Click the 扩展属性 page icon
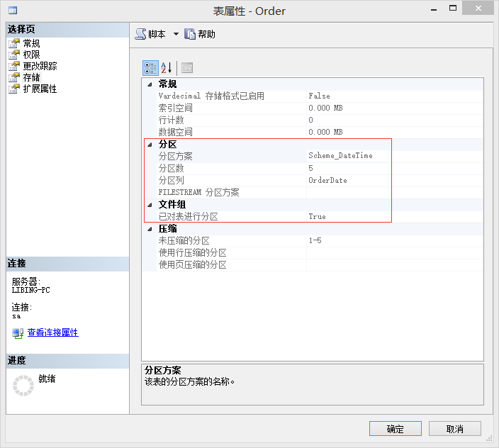This screenshot has height=448, width=499. pos(14,89)
